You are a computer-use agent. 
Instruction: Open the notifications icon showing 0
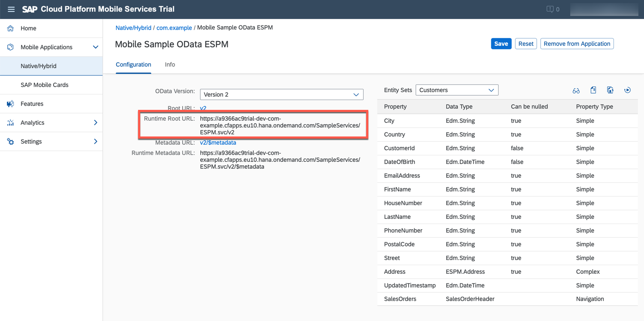(x=553, y=9)
